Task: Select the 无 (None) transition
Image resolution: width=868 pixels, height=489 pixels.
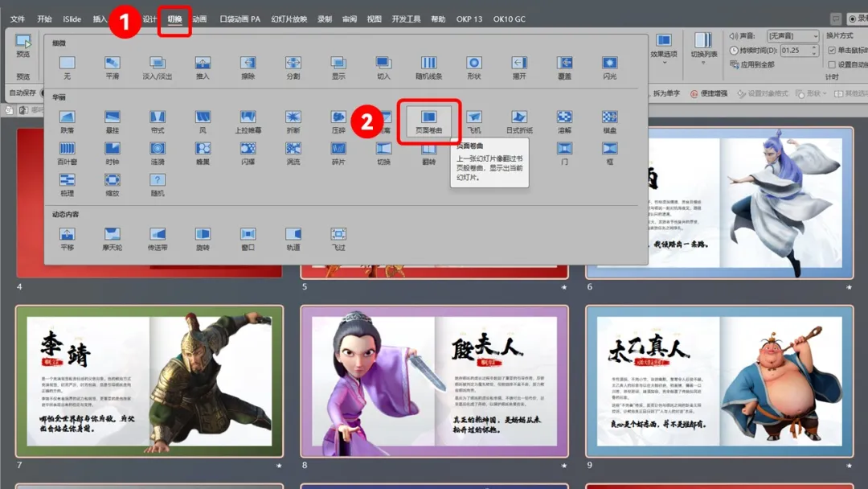Action: pos(67,68)
